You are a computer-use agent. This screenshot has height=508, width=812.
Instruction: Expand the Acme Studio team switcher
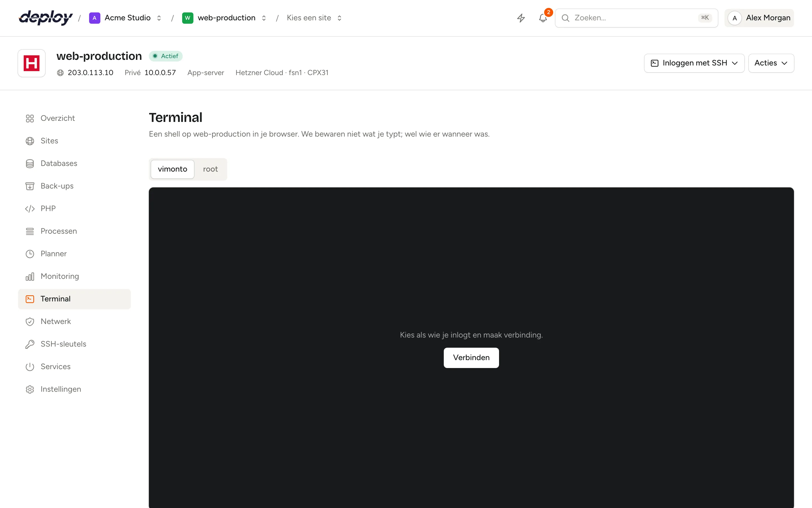(159, 18)
